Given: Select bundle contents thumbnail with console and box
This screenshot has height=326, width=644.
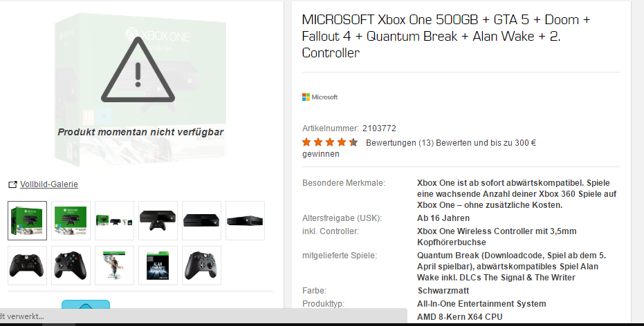Looking at the screenshot, I should tap(115, 220).
